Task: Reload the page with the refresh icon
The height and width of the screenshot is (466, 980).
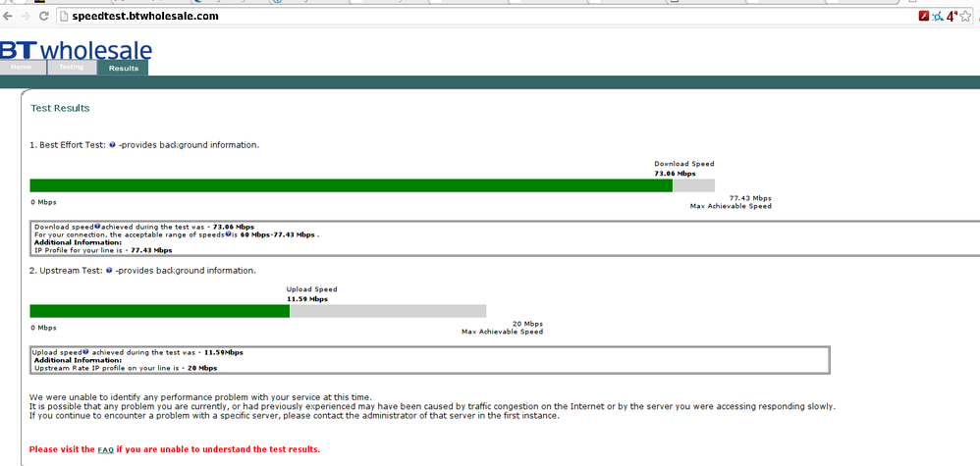Action: pos(44,17)
